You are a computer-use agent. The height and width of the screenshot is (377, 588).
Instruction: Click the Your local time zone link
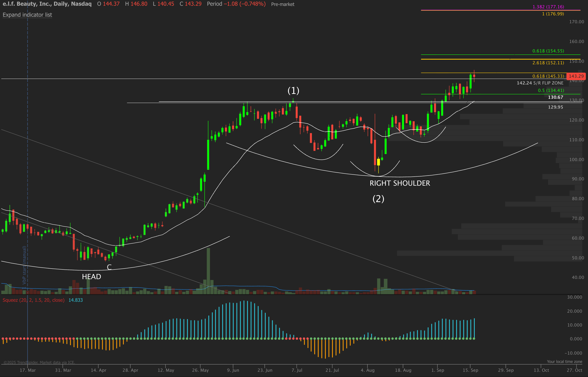pyautogui.click(x=564, y=362)
